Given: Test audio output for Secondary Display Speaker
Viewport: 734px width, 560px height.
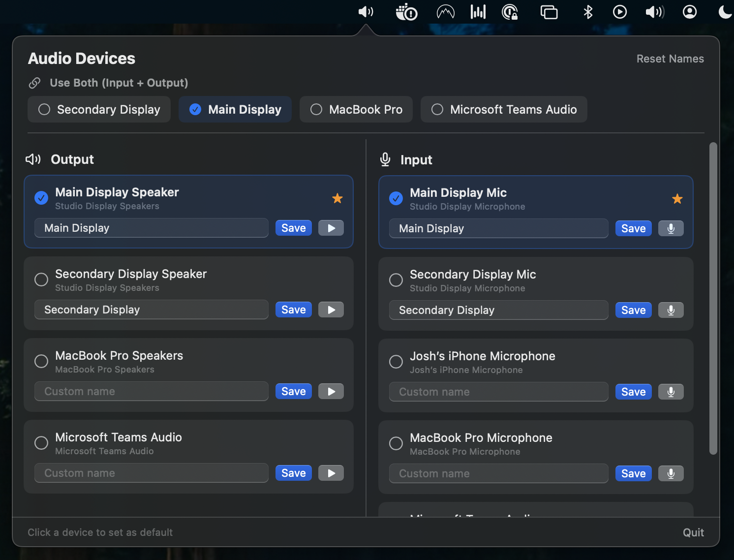Looking at the screenshot, I should [331, 310].
